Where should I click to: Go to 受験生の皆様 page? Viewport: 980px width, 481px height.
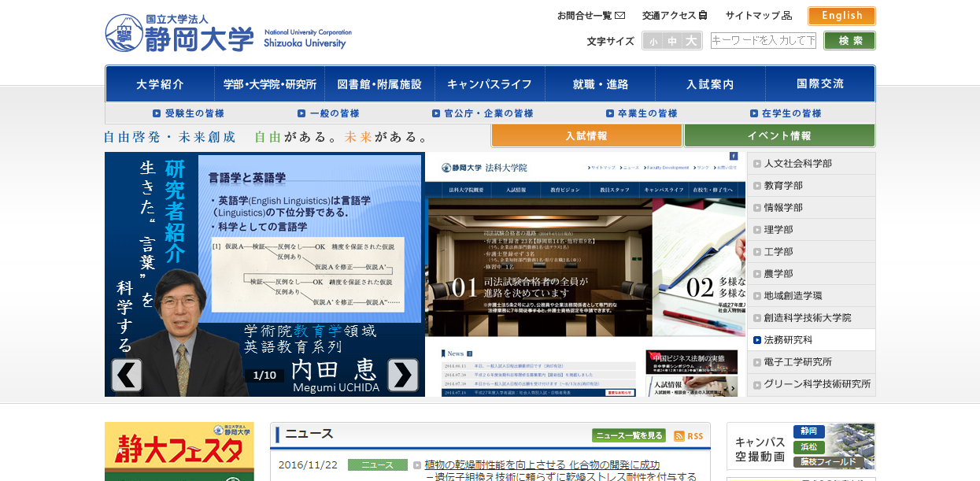point(188,113)
